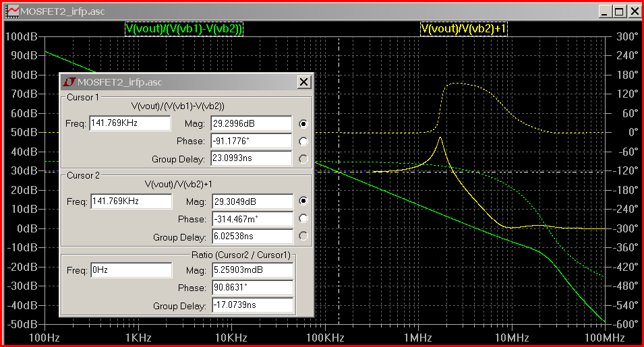Click the 100dB label on left axis
The width and height of the screenshot is (644, 347).
(x=22, y=37)
